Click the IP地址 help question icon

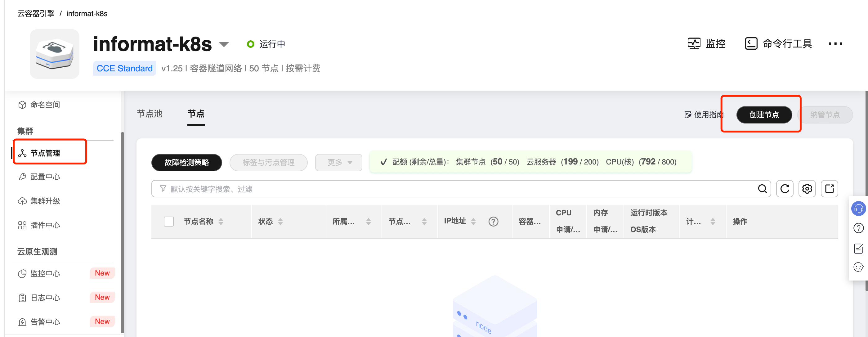tap(493, 222)
